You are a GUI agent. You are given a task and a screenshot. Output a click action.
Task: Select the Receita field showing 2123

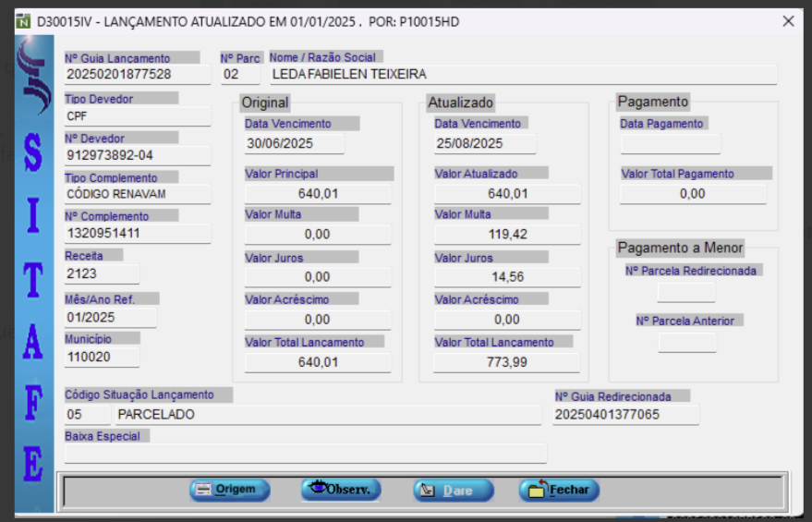click(101, 274)
